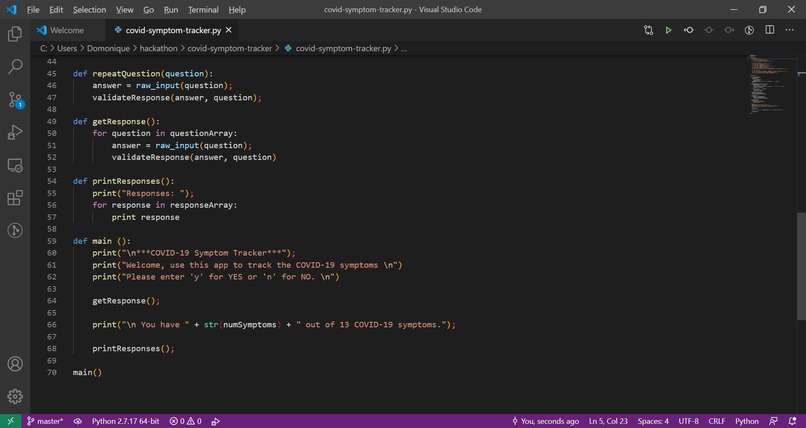Click 'def repeatQuestion(question):' on line 45
Image resolution: width=806 pixels, height=428 pixels.
click(143, 74)
